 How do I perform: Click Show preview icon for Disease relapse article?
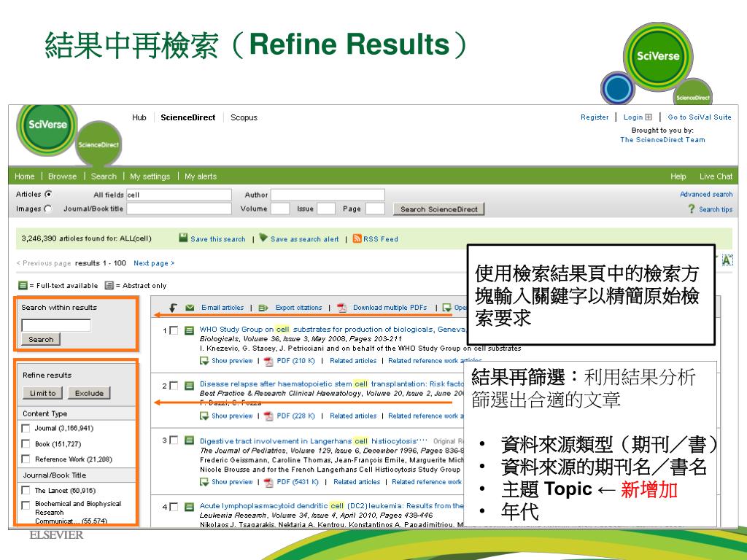click(204, 416)
